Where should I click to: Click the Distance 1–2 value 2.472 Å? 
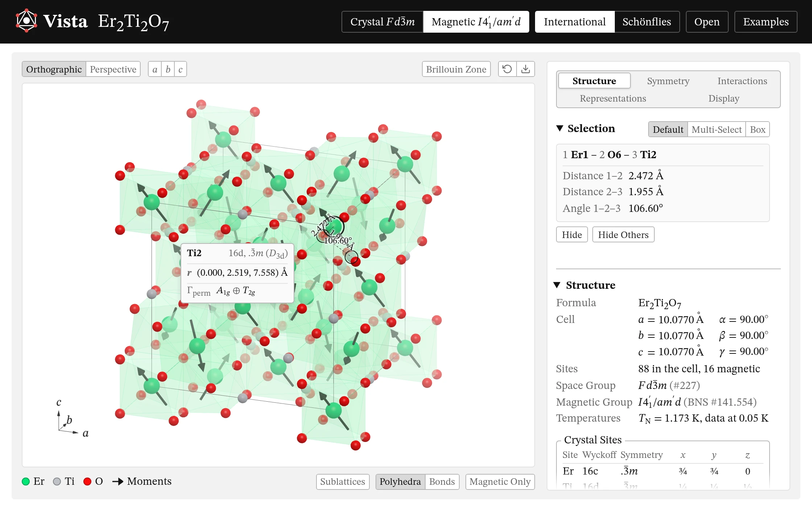tap(646, 176)
